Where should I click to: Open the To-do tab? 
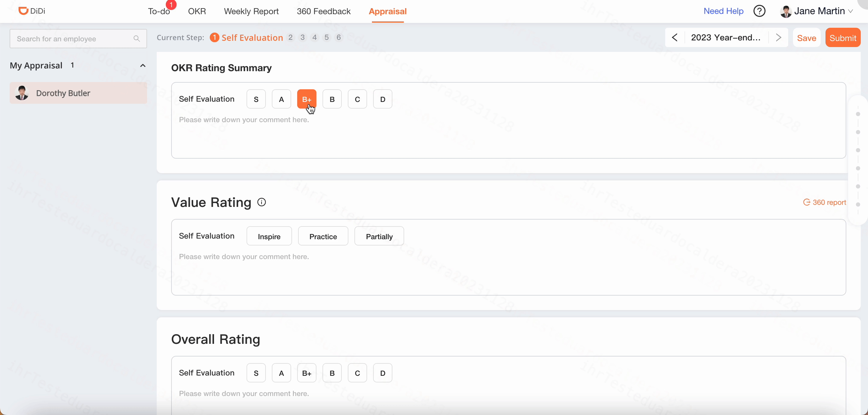[x=159, y=11]
